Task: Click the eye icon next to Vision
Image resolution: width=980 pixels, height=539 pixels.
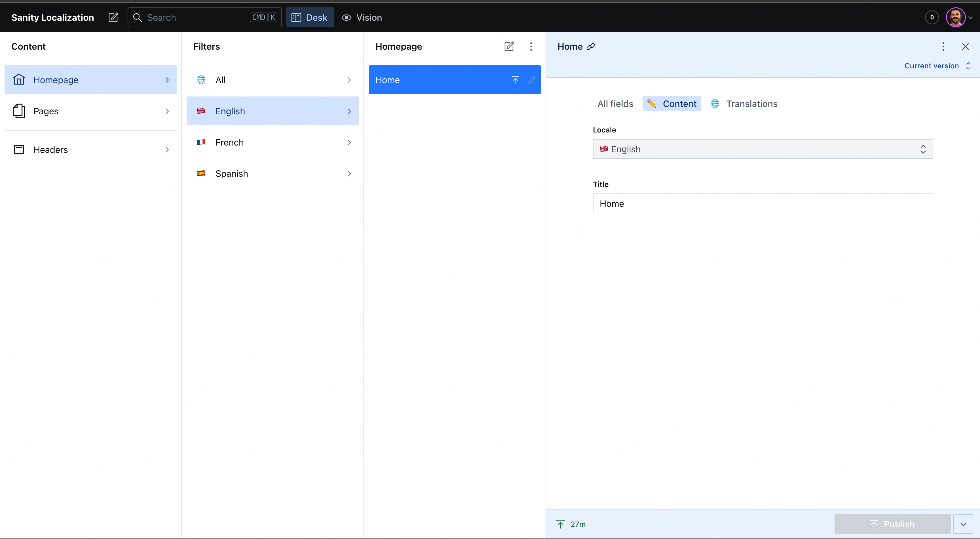Action: point(346,18)
